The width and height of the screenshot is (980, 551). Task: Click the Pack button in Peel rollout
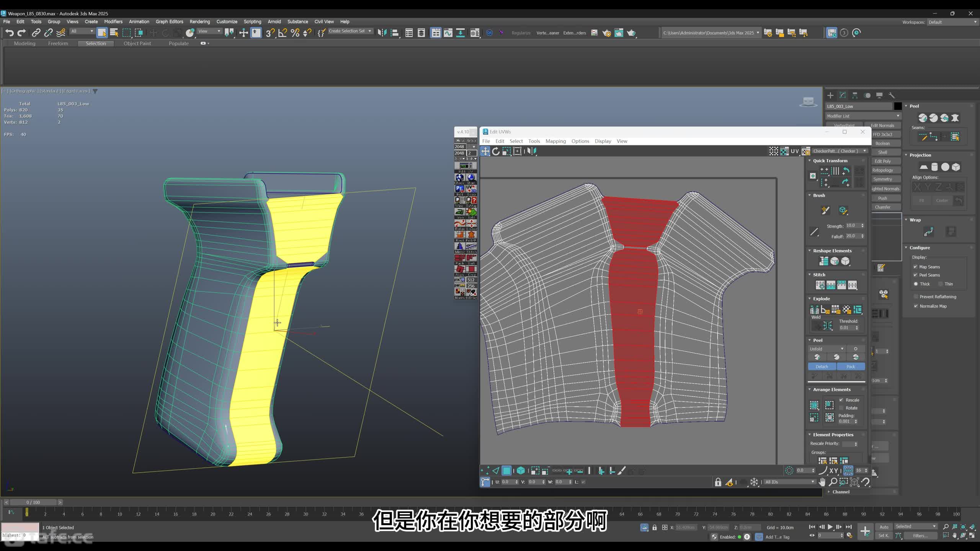click(x=851, y=367)
